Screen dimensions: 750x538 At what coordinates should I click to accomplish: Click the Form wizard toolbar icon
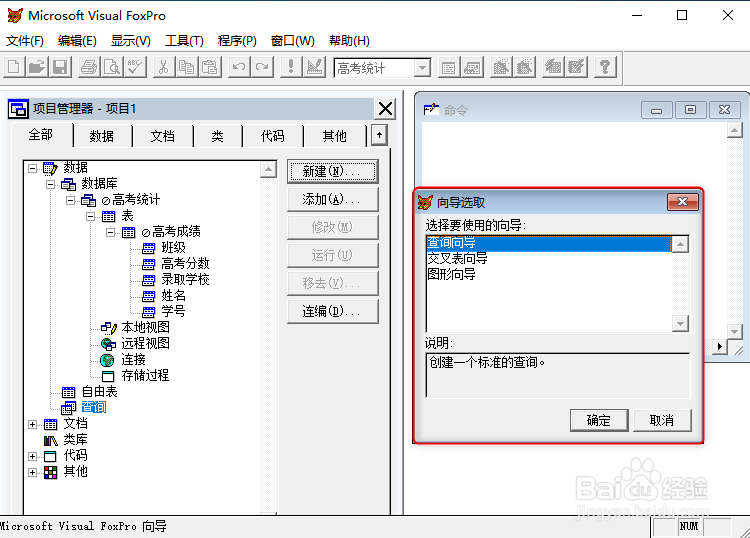click(501, 67)
